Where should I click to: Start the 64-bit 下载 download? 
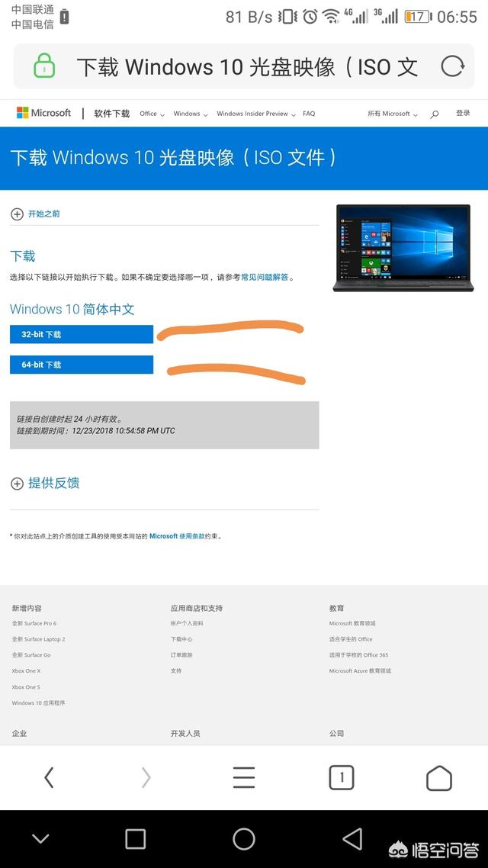82,365
